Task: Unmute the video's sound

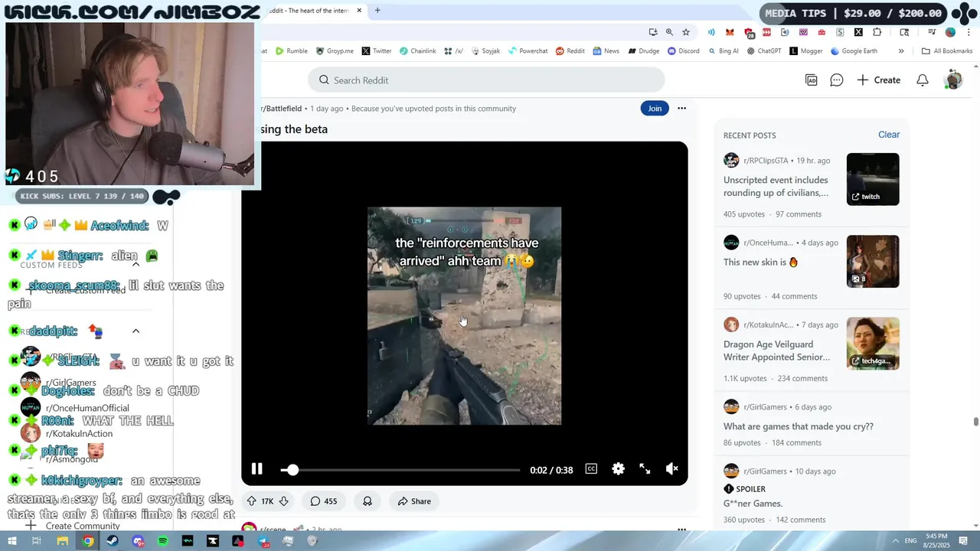Action: point(671,469)
